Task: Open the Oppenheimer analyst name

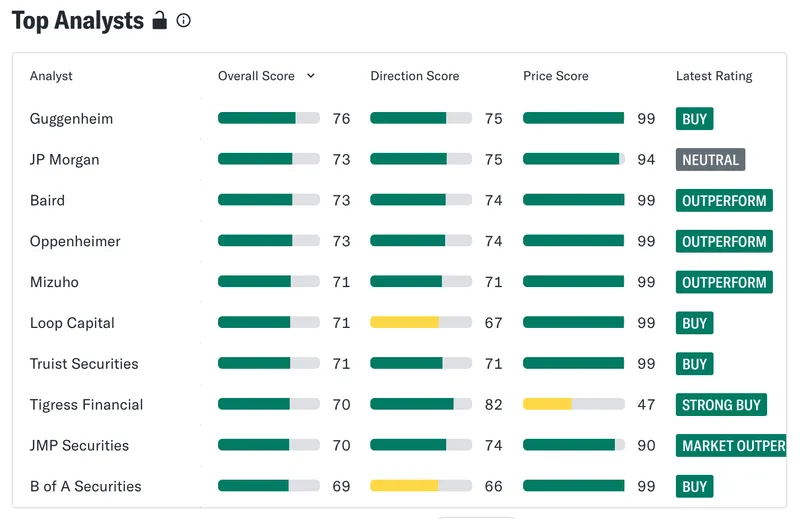Action: pos(75,241)
